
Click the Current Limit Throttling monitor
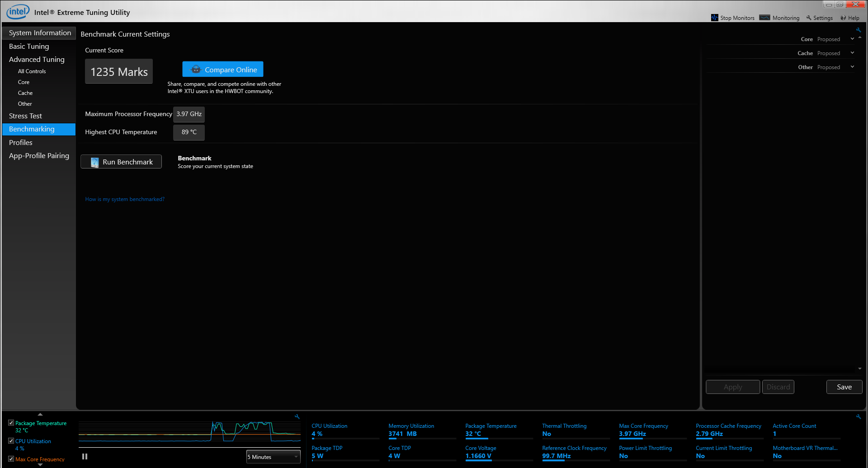point(730,453)
